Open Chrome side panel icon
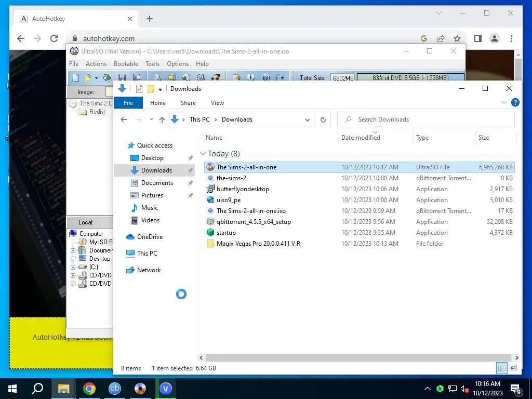The height and width of the screenshot is (399, 532). [x=478, y=38]
